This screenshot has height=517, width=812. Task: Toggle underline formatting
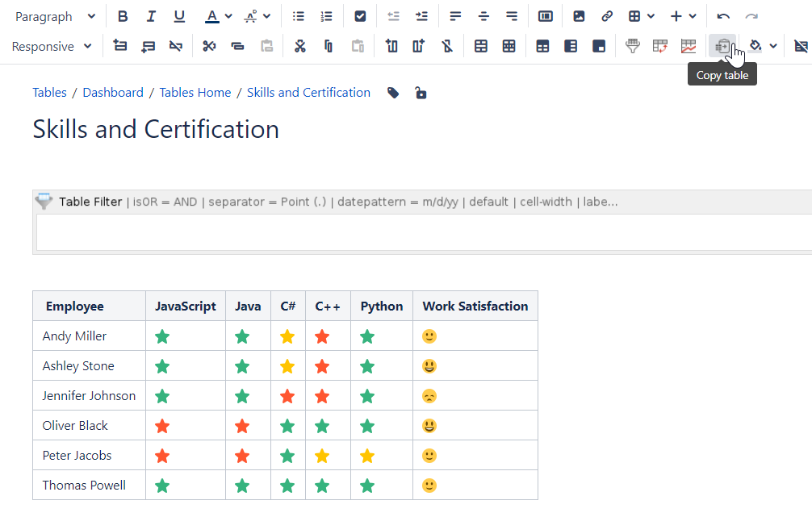(179, 16)
